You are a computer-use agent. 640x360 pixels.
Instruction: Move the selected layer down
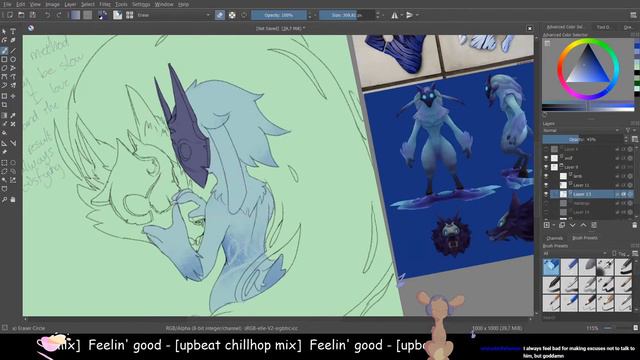point(573,225)
